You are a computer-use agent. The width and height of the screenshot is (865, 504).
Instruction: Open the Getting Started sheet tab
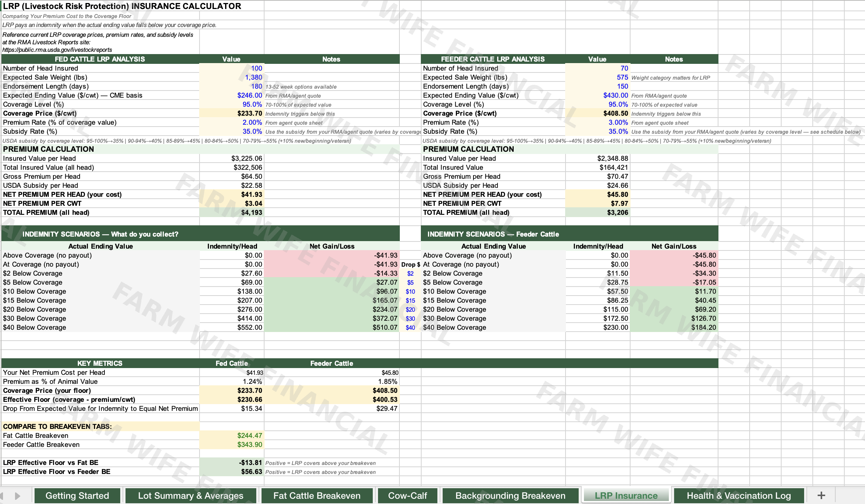click(77, 495)
